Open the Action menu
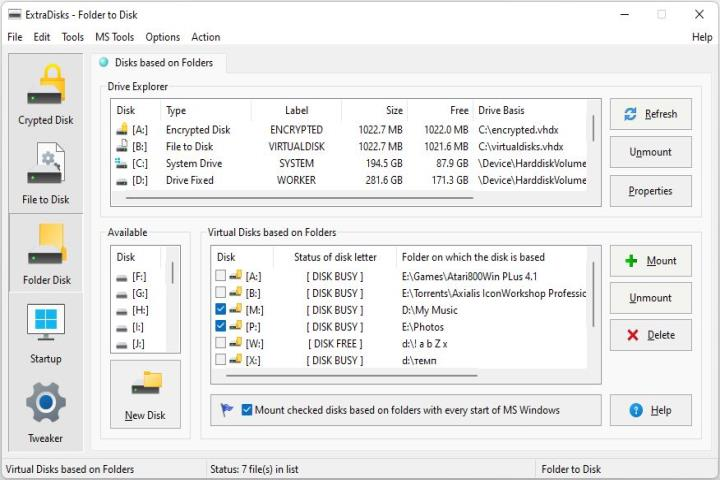Viewport: 720px width, 480px height. tap(206, 37)
